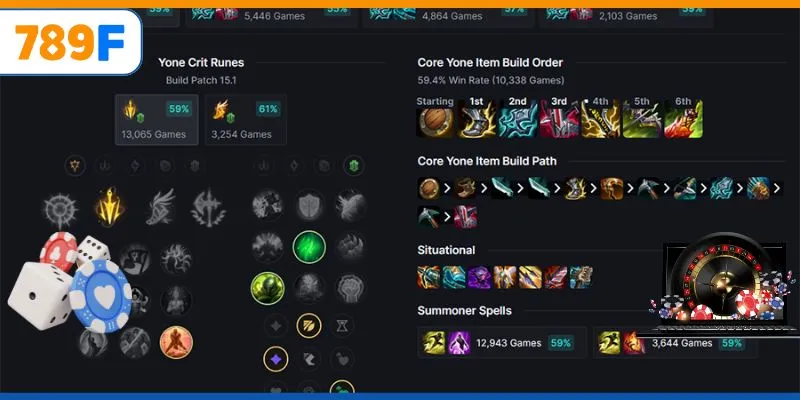The image size is (800, 400).
Task: Click the 4th build order item icon
Action: tap(601, 120)
